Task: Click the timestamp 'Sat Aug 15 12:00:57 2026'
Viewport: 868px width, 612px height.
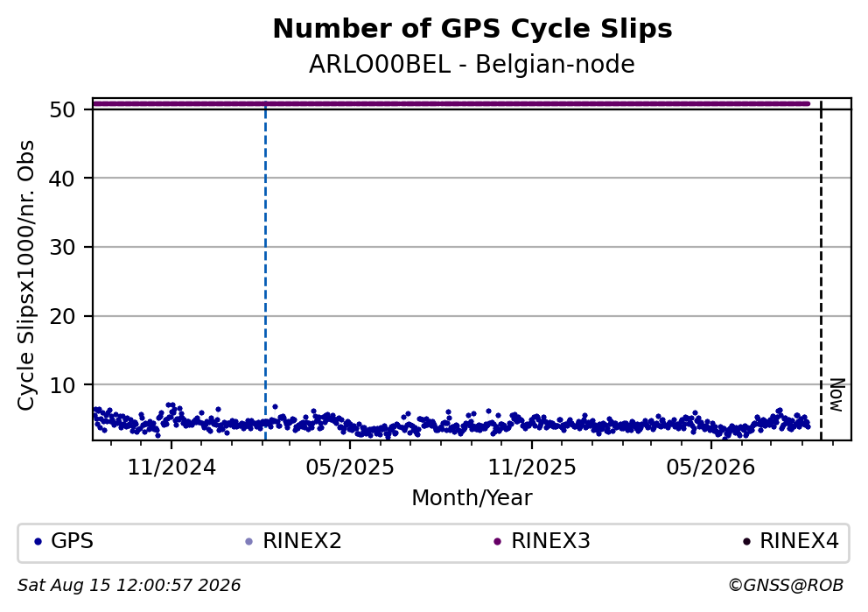Action: (x=129, y=586)
